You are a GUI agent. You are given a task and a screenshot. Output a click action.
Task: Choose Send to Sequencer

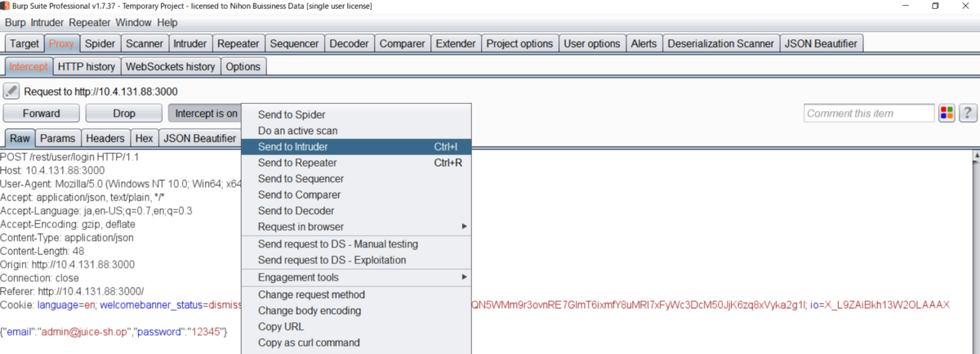(356, 179)
